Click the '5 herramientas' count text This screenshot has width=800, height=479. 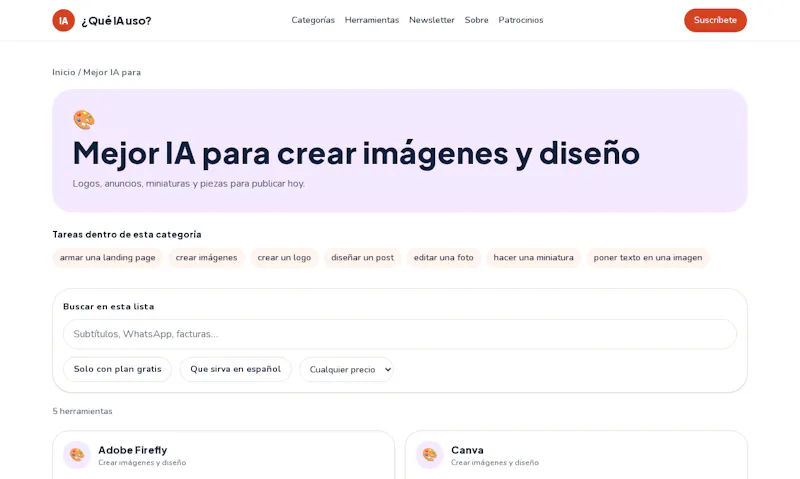pyautogui.click(x=82, y=411)
